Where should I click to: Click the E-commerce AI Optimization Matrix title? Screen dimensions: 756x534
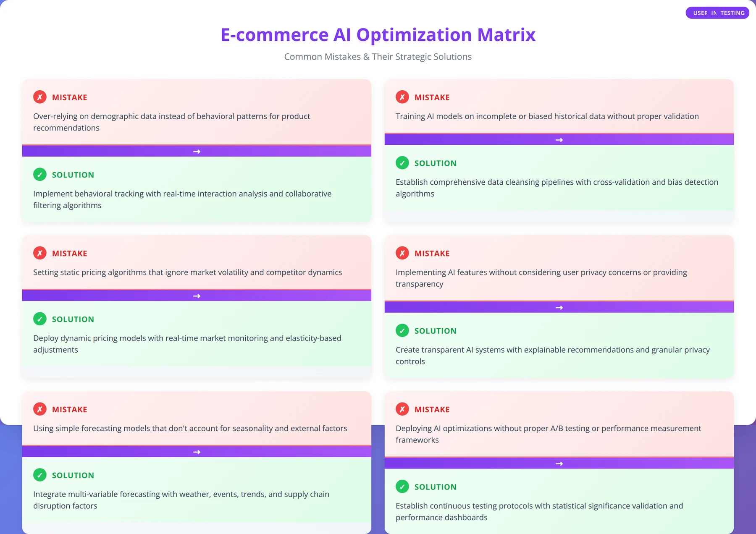pos(378,34)
